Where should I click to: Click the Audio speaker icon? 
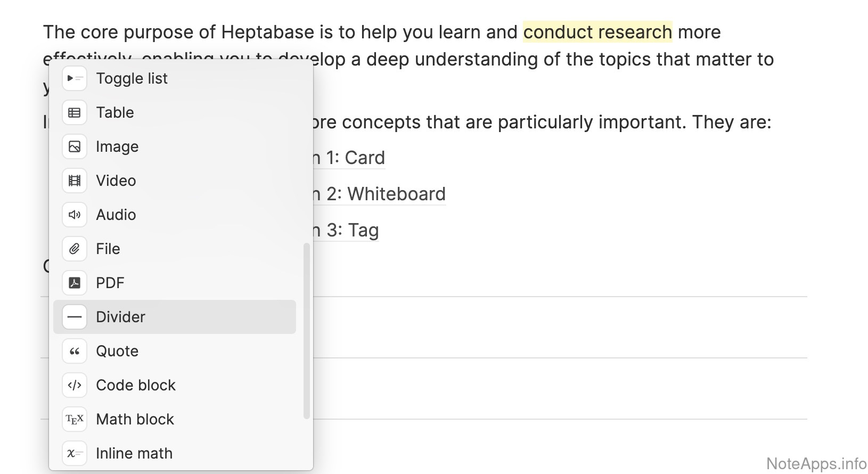75,215
